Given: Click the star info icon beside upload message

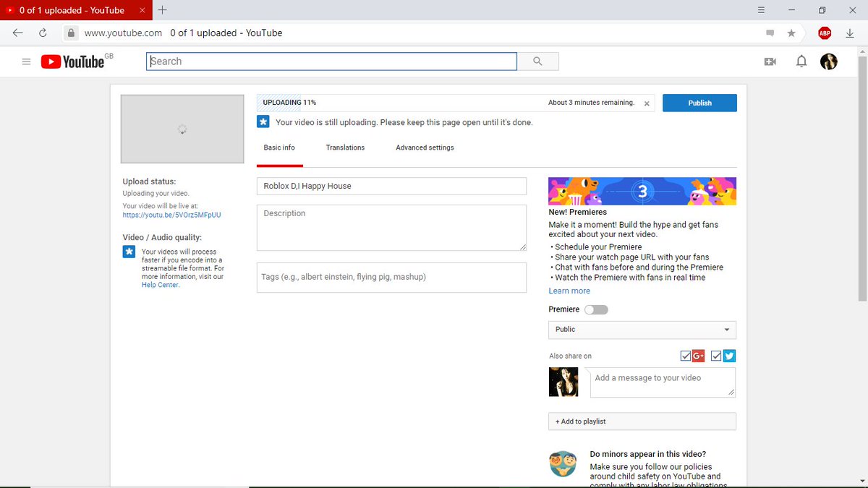Looking at the screenshot, I should coord(263,121).
